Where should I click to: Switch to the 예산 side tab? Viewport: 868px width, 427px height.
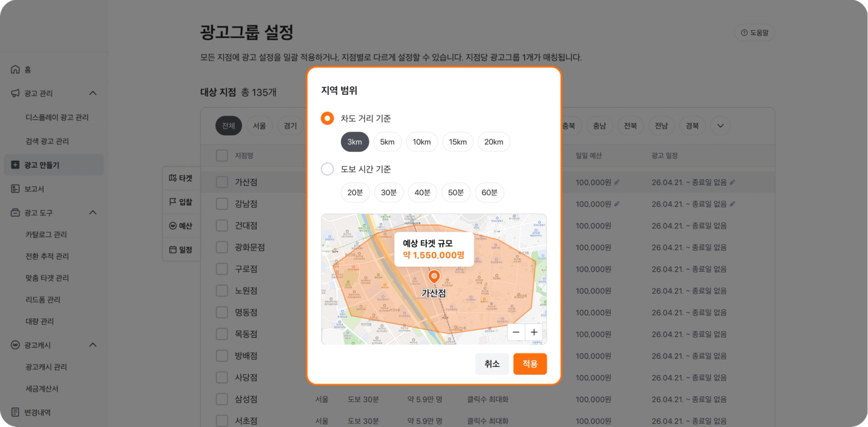pos(181,226)
